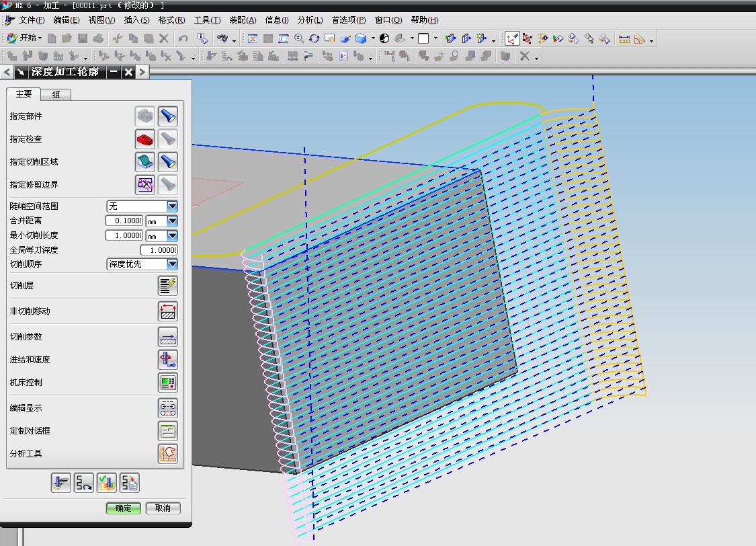Open the Merge Distance unit mm dropdown

pyautogui.click(x=172, y=221)
